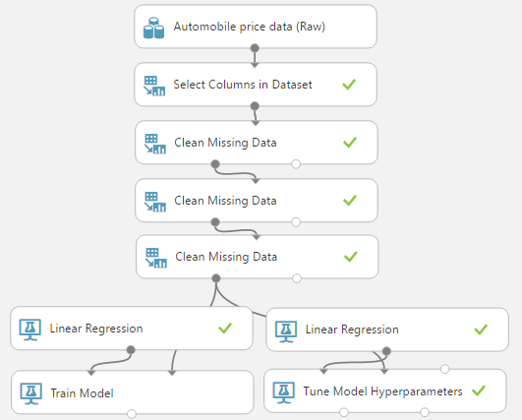The image size is (522, 420).
Task: Click the Tune Model Hyperparameters flask icon
Action: 284,392
